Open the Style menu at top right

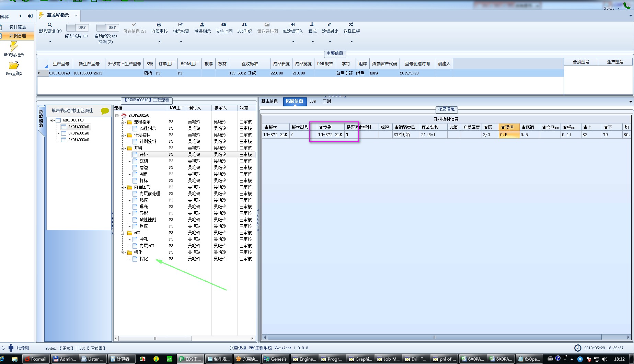point(611,8)
